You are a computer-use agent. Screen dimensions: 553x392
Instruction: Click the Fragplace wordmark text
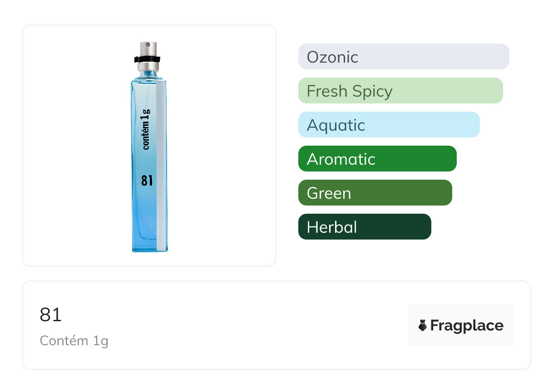tap(467, 325)
